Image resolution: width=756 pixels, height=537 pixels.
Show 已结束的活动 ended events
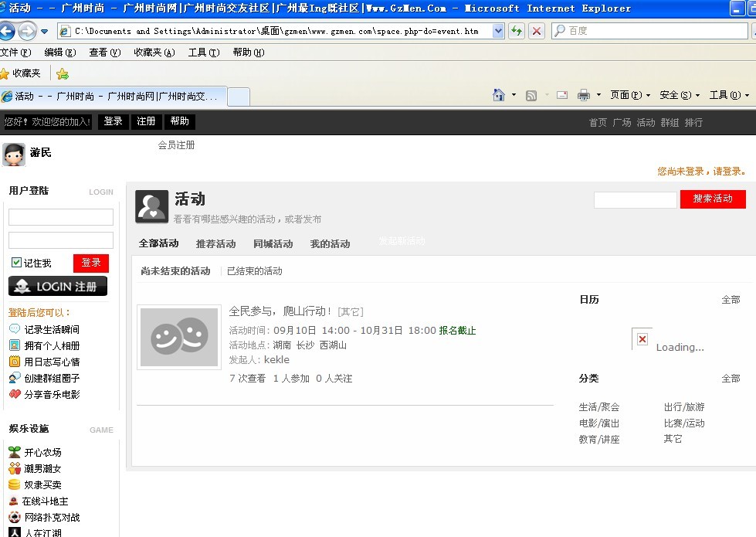[255, 271]
